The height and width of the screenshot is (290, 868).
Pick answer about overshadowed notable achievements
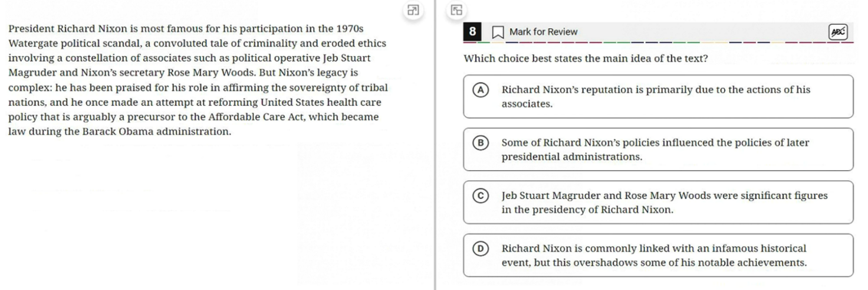tap(654, 256)
